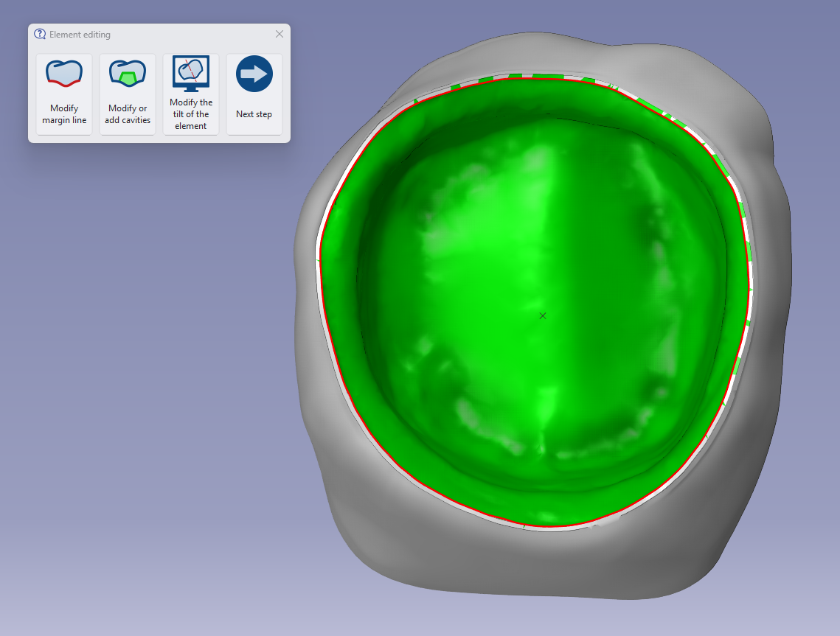Close the Element editing panel

point(280,34)
